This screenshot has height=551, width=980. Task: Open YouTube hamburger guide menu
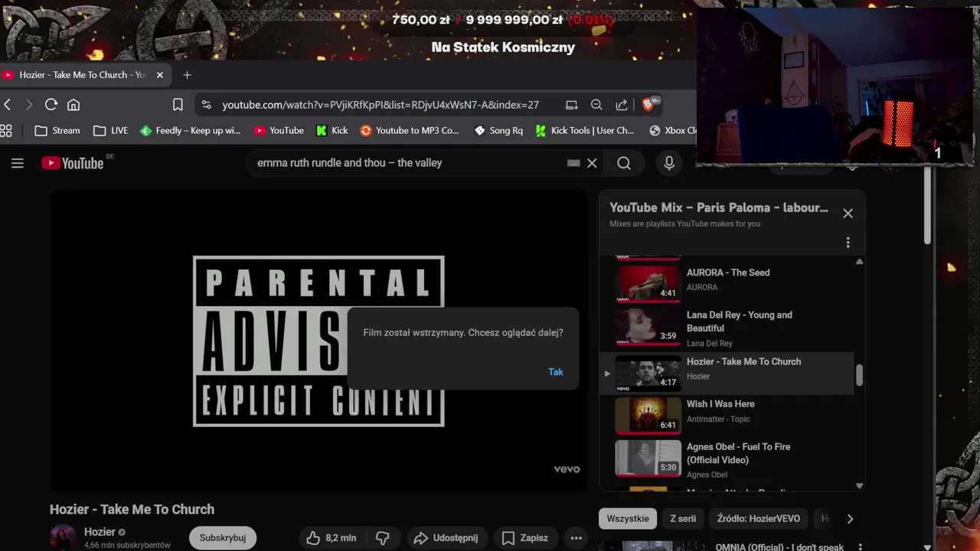18,163
